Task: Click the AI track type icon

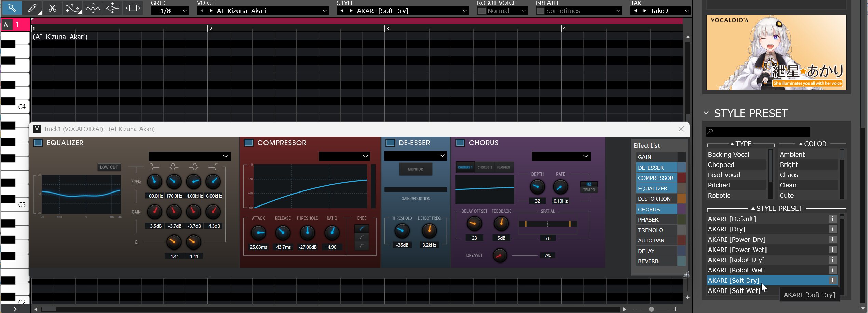Action: click(7, 25)
